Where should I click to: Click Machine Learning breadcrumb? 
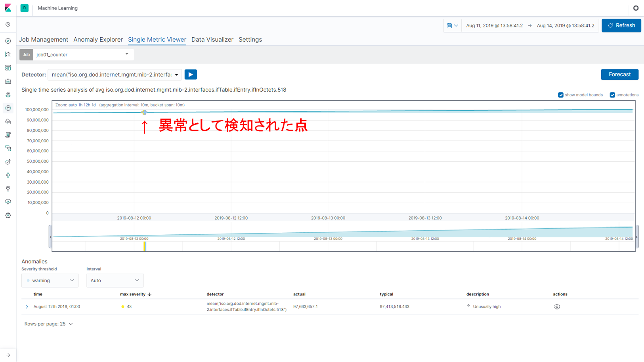click(58, 8)
